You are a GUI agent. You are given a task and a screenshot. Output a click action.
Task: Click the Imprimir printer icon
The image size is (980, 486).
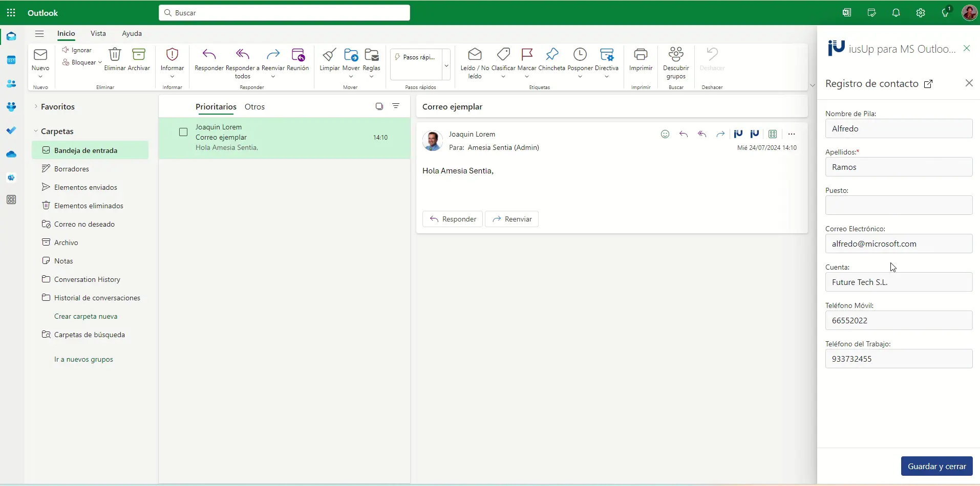coord(641,55)
